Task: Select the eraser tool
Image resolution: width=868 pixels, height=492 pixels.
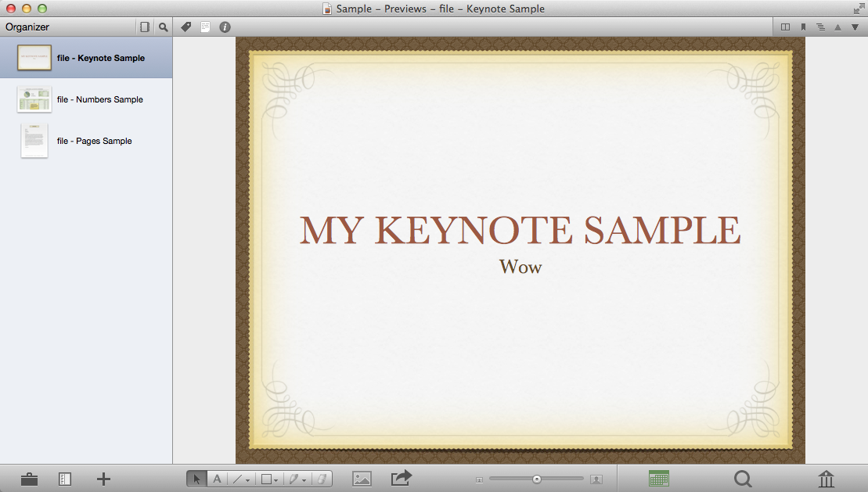Action: (322, 479)
